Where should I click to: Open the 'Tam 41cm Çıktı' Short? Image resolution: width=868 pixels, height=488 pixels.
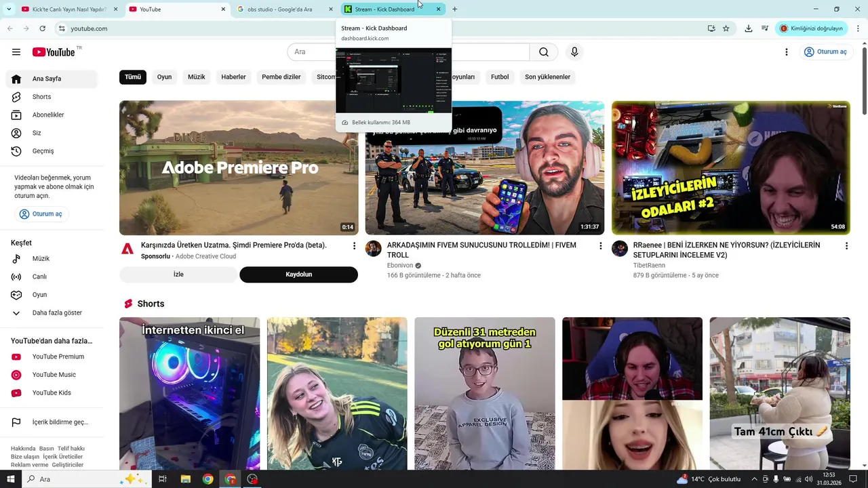780,393
